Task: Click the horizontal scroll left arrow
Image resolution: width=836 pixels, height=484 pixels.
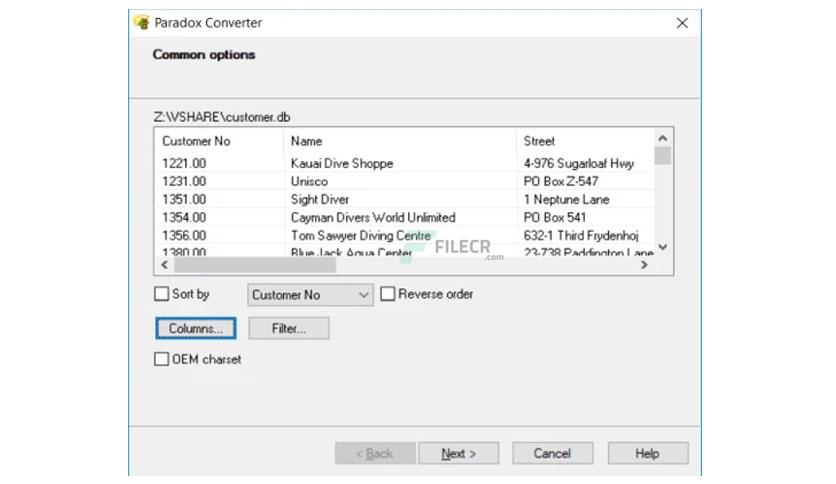Action: 165,265
